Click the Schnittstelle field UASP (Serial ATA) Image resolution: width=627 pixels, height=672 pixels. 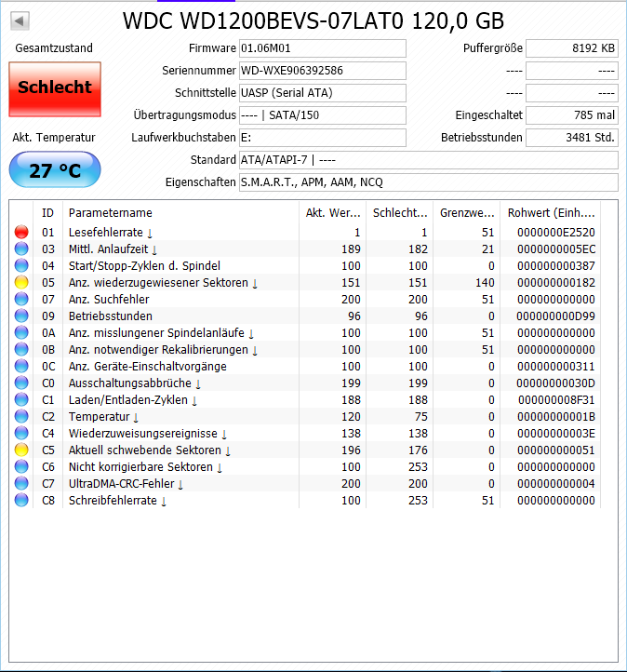point(323,92)
